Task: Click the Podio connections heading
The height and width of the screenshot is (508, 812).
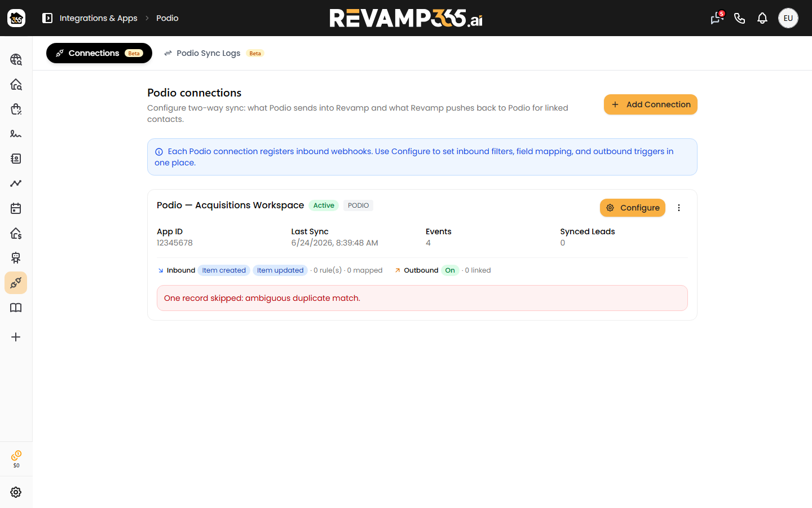Action: tap(195, 93)
